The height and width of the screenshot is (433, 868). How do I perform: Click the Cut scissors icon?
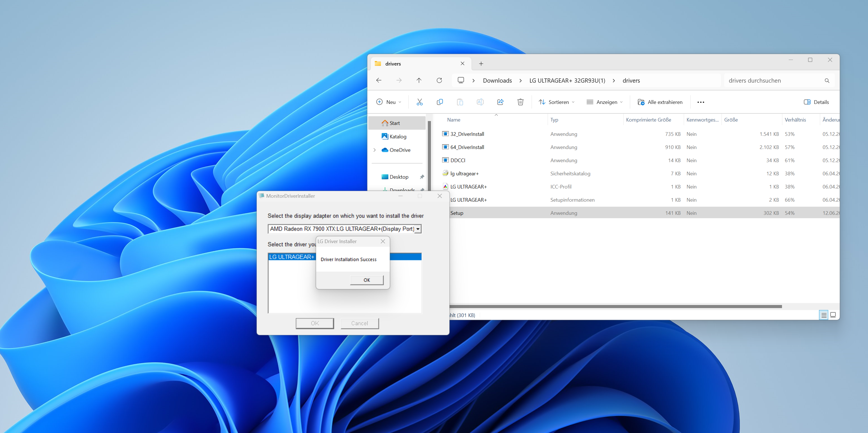point(419,102)
